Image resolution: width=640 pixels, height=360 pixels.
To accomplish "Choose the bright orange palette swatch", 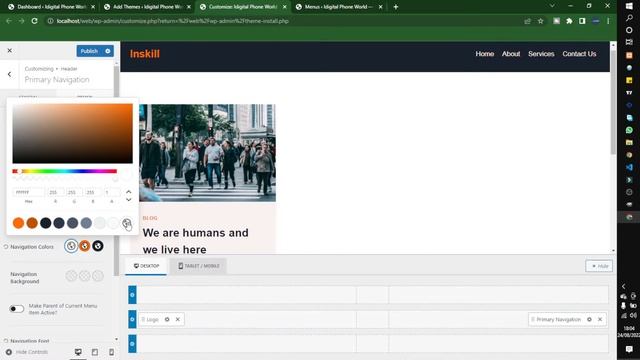I will coord(18,223).
